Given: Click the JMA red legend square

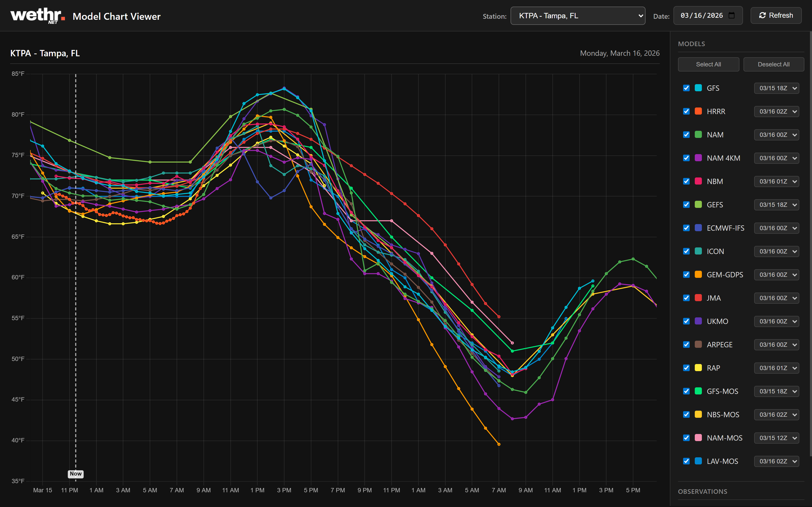Looking at the screenshot, I should 698,298.
